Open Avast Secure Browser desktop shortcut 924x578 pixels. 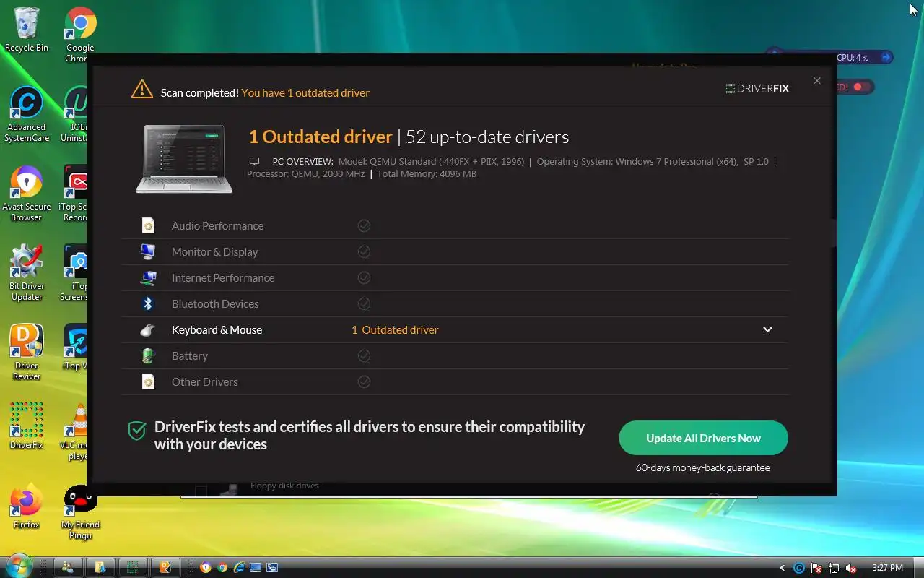point(27,194)
